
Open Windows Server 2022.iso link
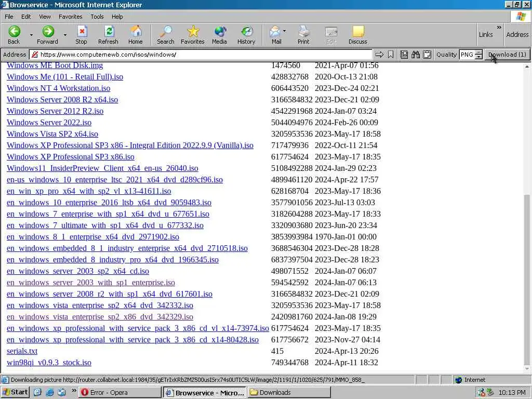pyautogui.click(x=49, y=123)
